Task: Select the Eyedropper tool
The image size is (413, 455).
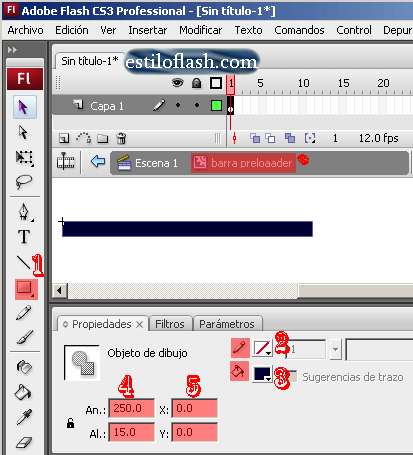Action: pyautogui.click(x=24, y=417)
